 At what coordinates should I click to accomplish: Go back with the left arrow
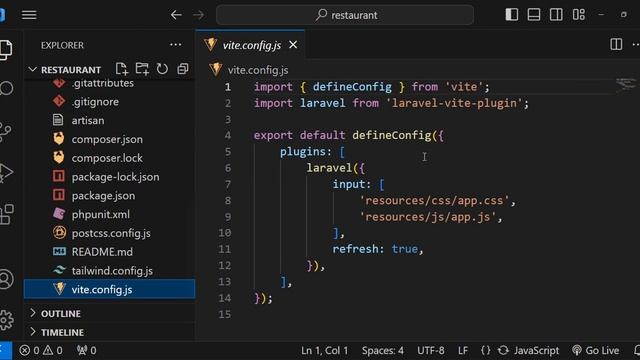[176, 15]
